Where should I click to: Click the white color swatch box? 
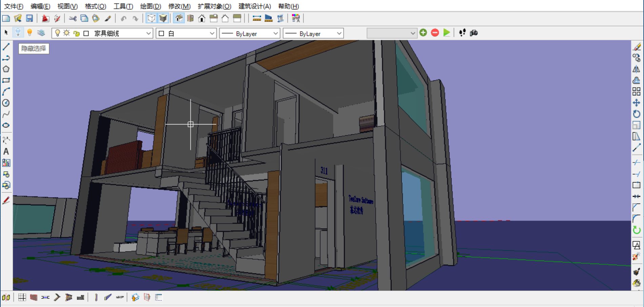click(161, 33)
